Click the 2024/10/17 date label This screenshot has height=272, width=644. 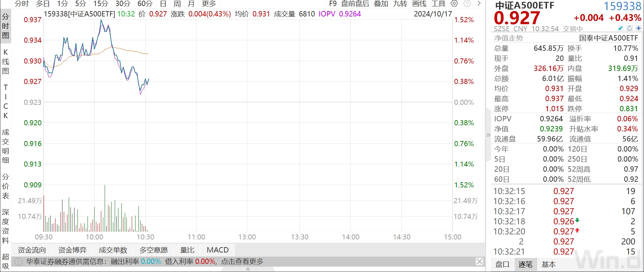coord(433,14)
